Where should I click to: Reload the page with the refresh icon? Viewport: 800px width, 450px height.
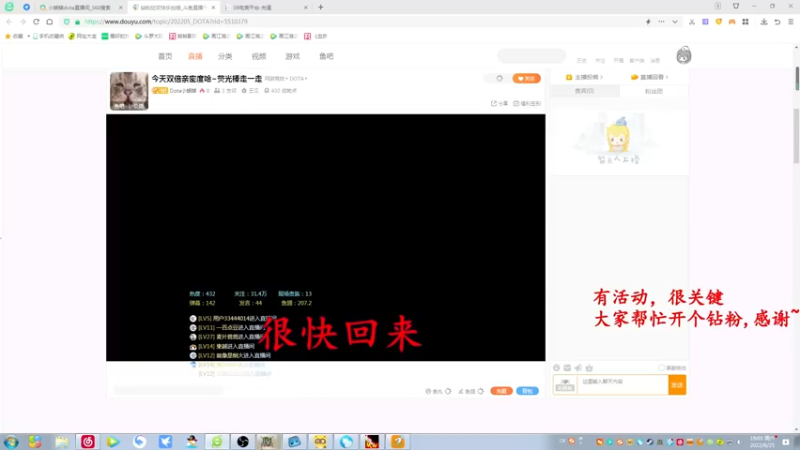(36, 22)
